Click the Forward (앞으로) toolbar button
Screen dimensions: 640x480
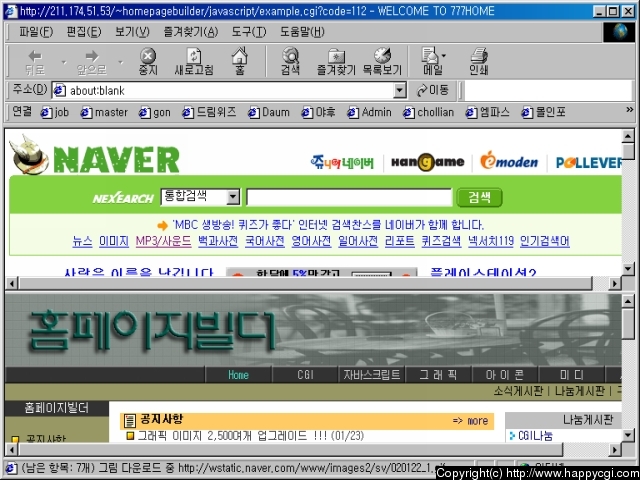pyautogui.click(x=92, y=62)
